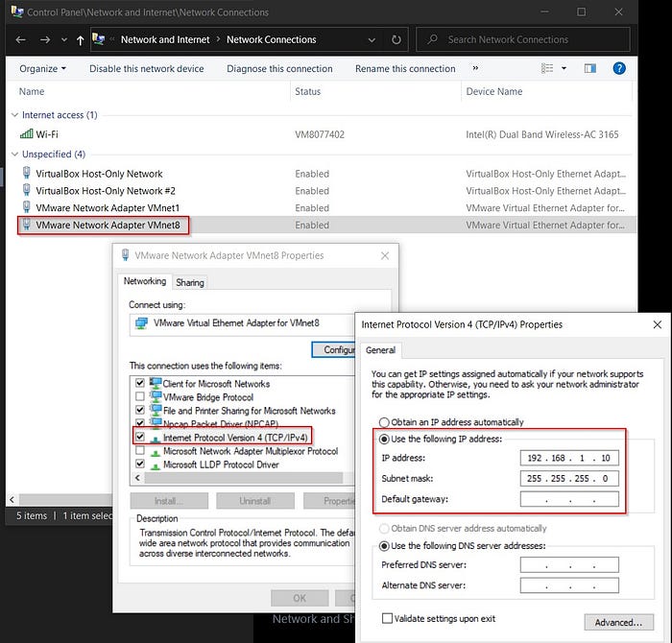Check Validate settings upon exit
The image size is (672, 643).
tap(388, 619)
